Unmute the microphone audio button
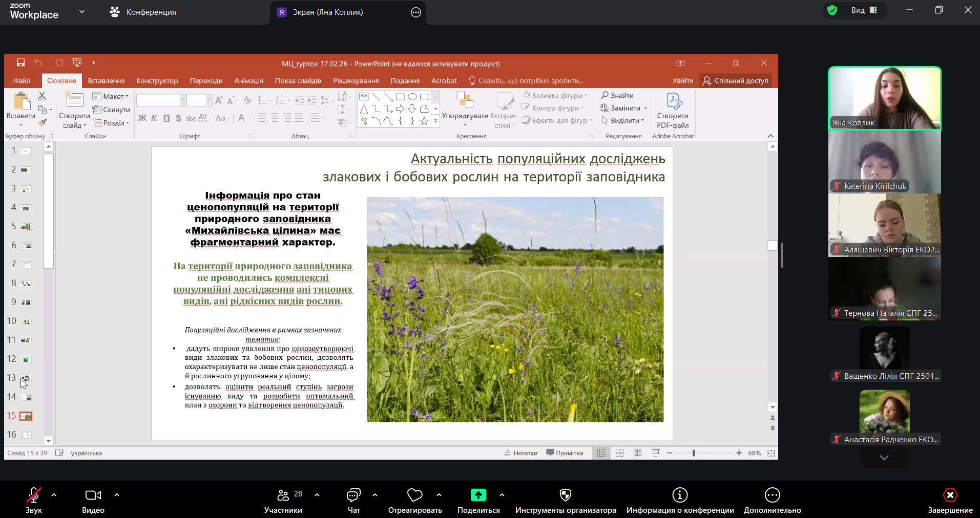 (34, 495)
